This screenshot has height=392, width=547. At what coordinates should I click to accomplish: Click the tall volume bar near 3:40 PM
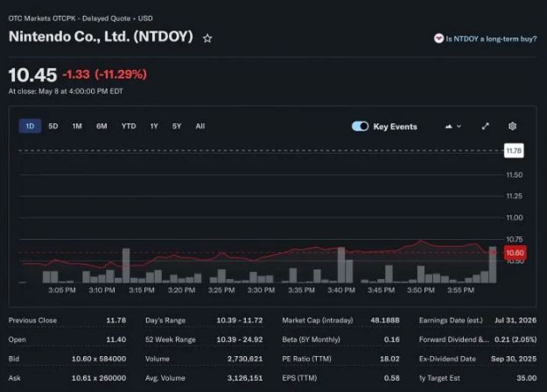coord(341,265)
